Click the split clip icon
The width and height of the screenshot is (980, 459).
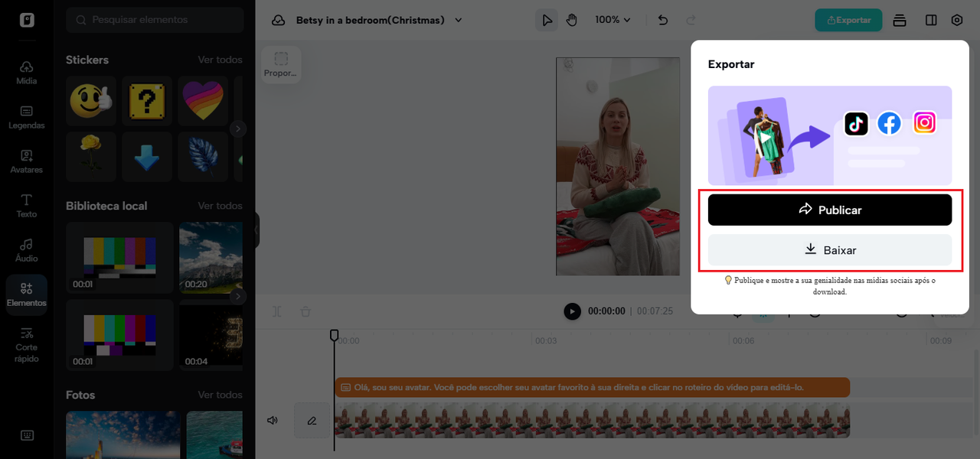[x=277, y=311]
